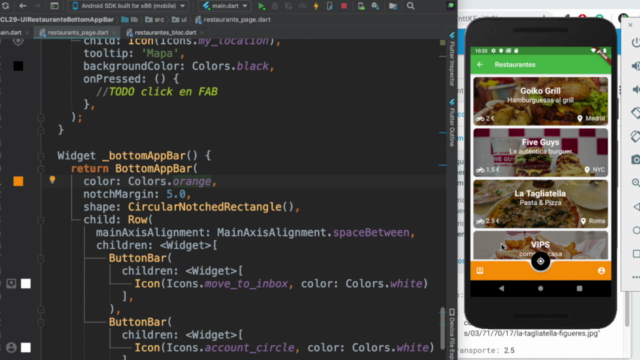Viewport: 640px width, 360px height.
Task: Tap the inbox icon in orange bottom bar
Action: (x=480, y=271)
